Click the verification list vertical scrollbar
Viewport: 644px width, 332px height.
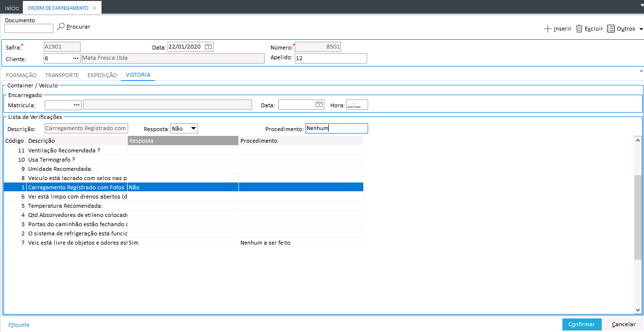[x=638, y=217]
